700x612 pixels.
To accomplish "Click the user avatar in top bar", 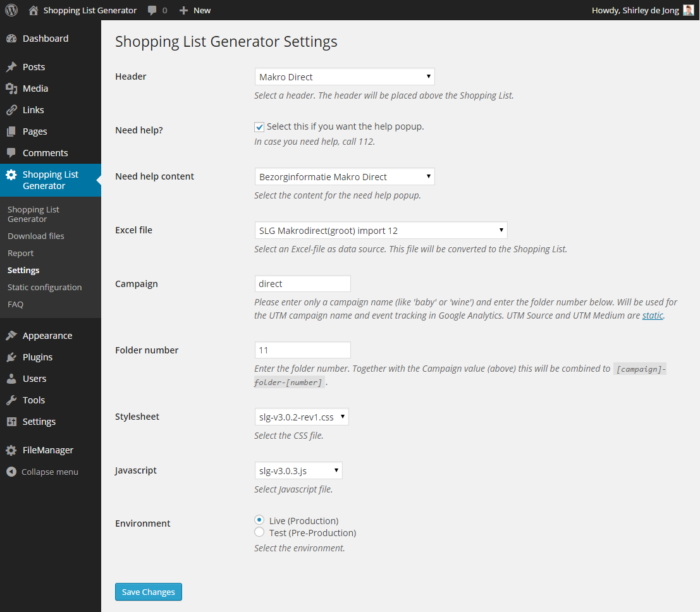I will tap(689, 10).
